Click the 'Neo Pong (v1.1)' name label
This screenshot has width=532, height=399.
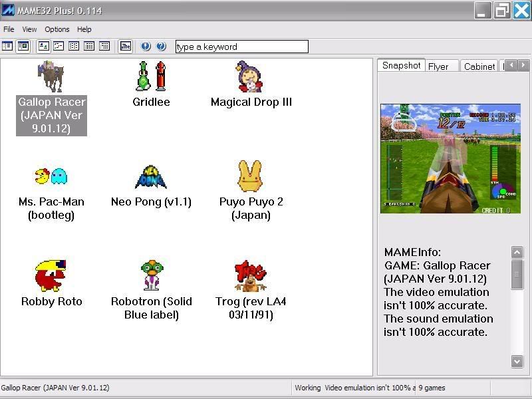(152, 202)
